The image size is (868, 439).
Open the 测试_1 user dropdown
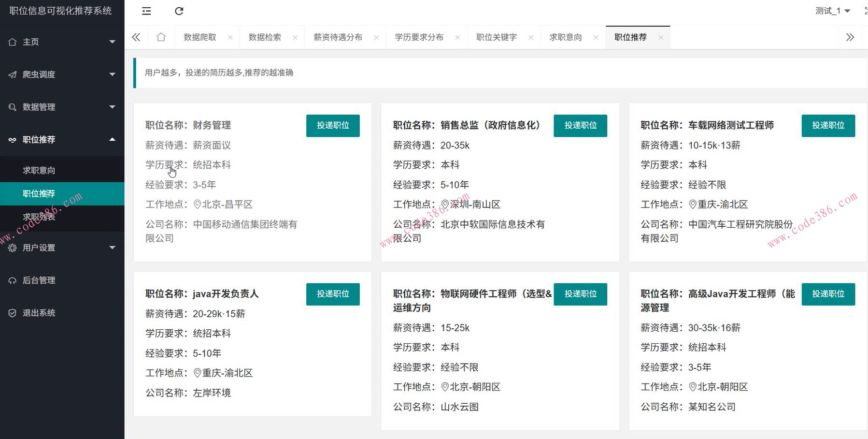tap(833, 11)
